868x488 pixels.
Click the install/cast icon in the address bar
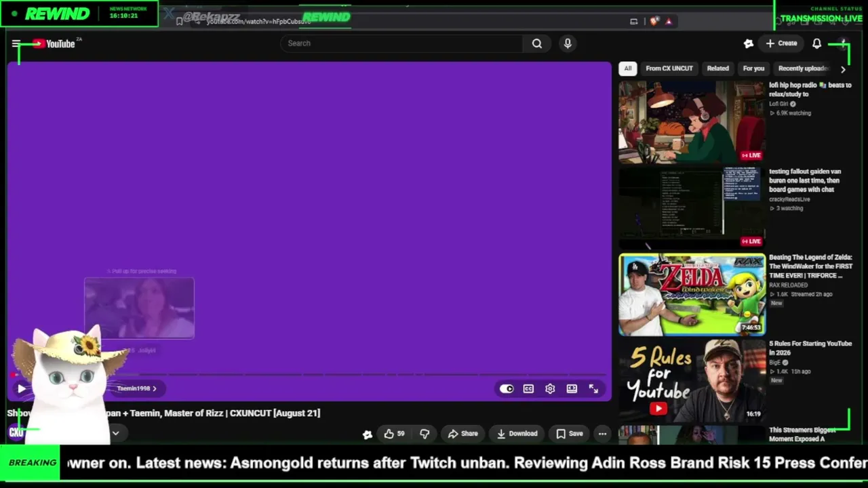[634, 22]
